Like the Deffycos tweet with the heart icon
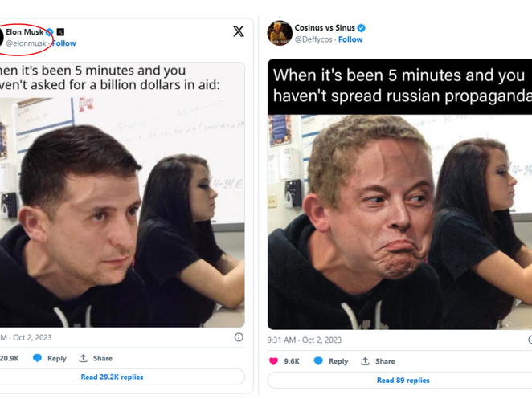This screenshot has width=532, height=399. 273,361
